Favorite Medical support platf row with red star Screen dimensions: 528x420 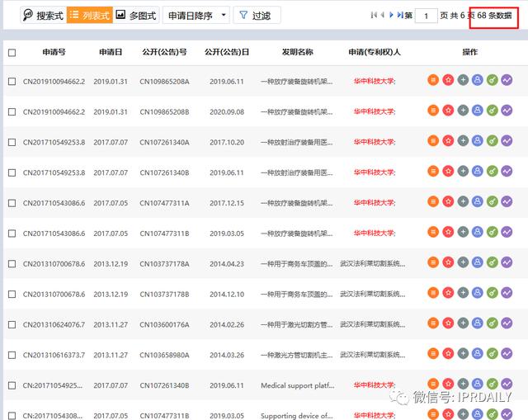(448, 384)
